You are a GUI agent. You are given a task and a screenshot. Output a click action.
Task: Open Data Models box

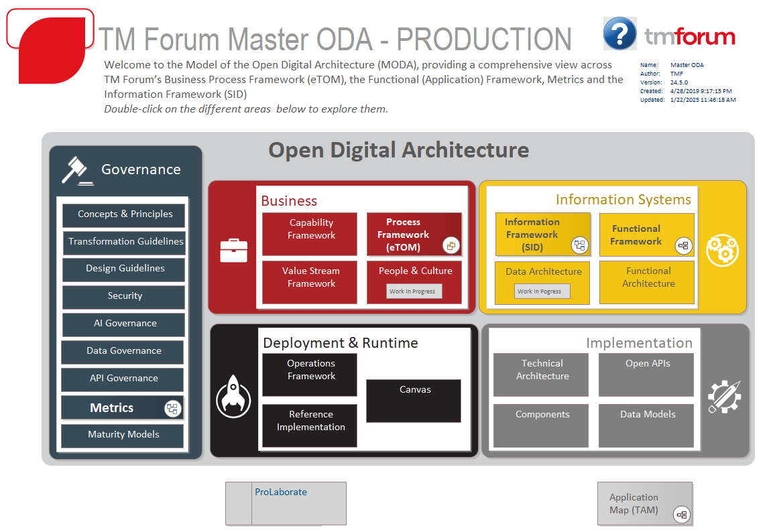click(646, 425)
